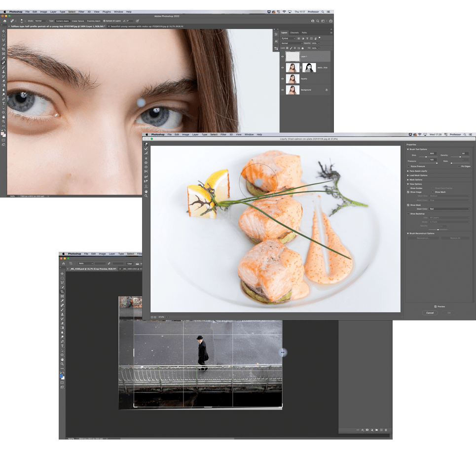Select the Move tool in street photo window
This screenshot has width=476, height=449.
tap(62, 274)
